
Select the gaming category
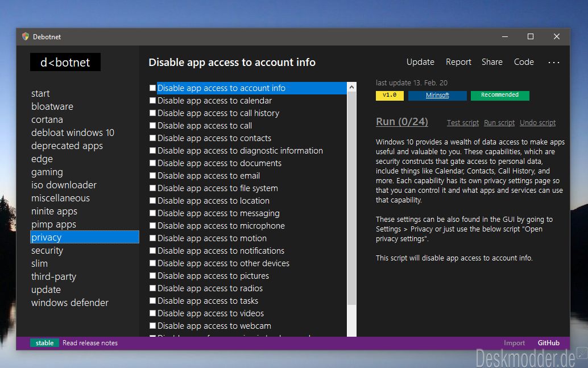(47, 172)
